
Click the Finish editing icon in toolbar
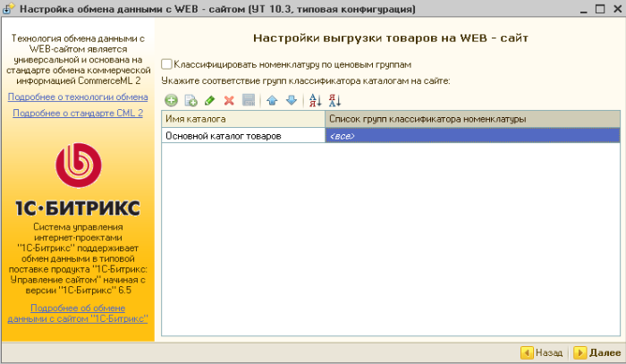click(x=249, y=100)
